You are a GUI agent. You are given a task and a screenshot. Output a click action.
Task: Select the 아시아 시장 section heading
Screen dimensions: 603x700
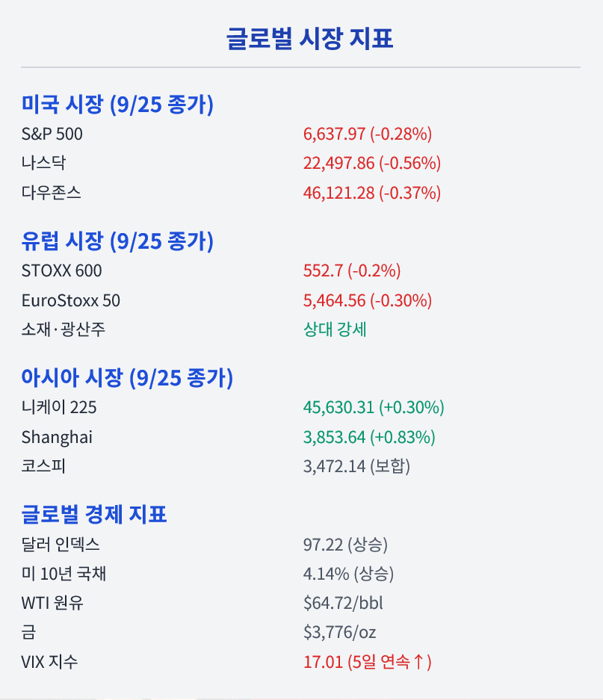click(127, 378)
